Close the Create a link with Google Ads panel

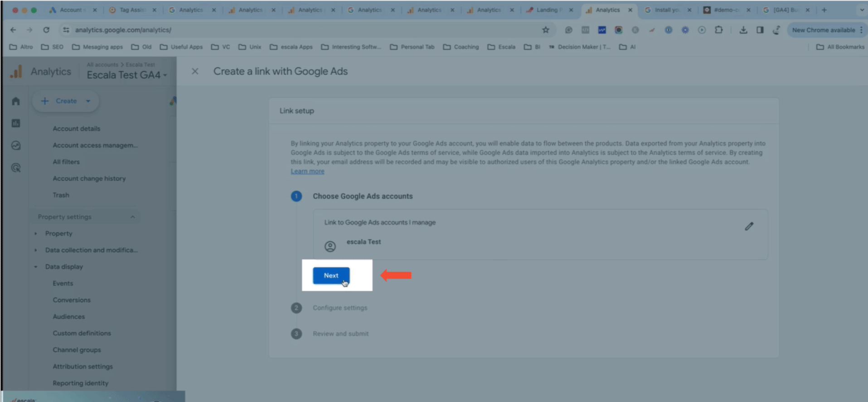click(195, 71)
